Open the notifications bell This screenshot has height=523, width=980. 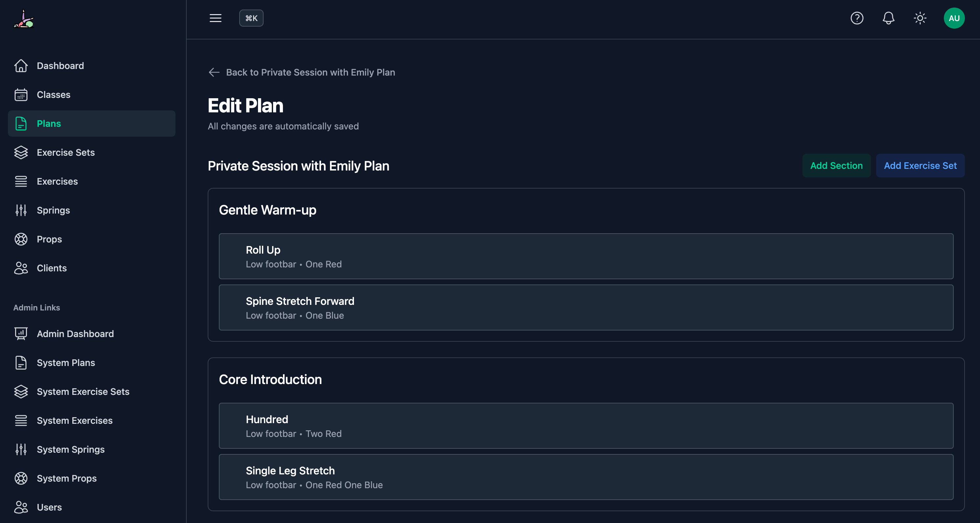click(888, 18)
